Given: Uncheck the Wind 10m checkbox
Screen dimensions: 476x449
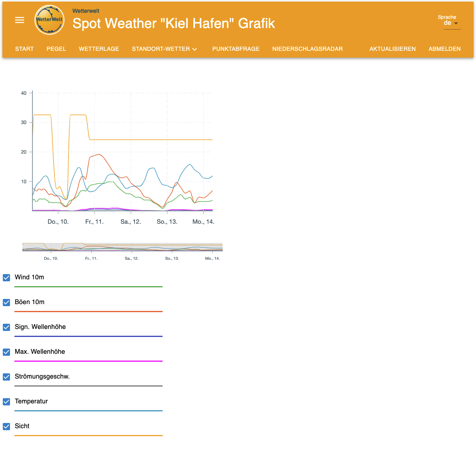Looking at the screenshot, I should pos(6,277).
